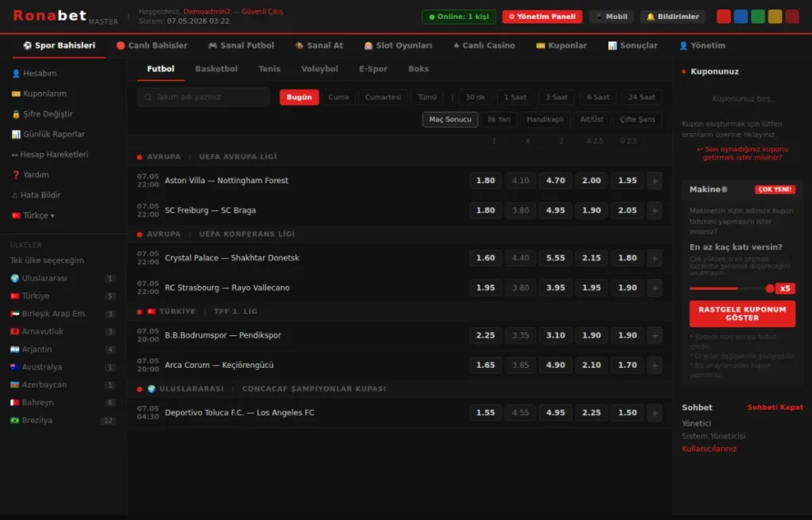Viewport: 812px width, 520px height.
Task: Open Kuponlar menu item
Action: coord(561,45)
